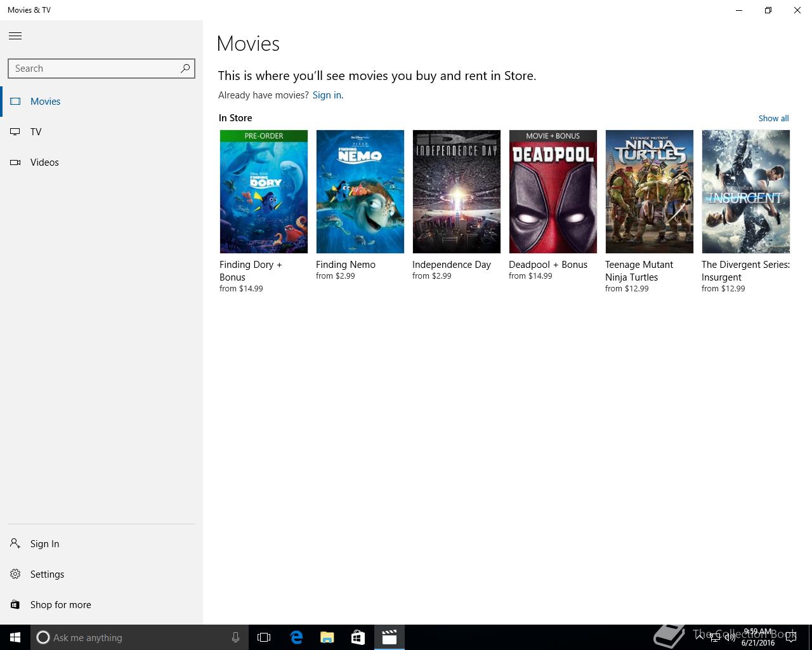Click 'The Divergent Series: Insurgent' title text
The height and width of the screenshot is (650, 812).
pyautogui.click(x=745, y=271)
